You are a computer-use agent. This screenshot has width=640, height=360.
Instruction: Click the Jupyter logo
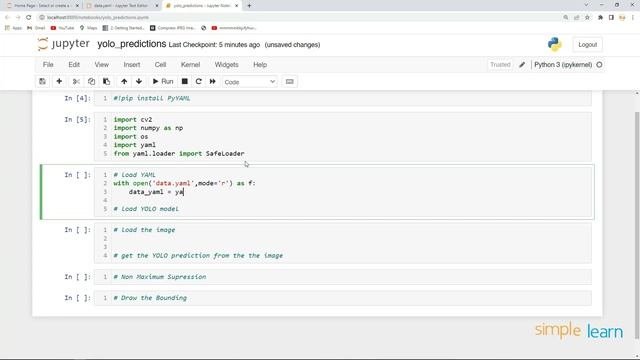(63, 44)
